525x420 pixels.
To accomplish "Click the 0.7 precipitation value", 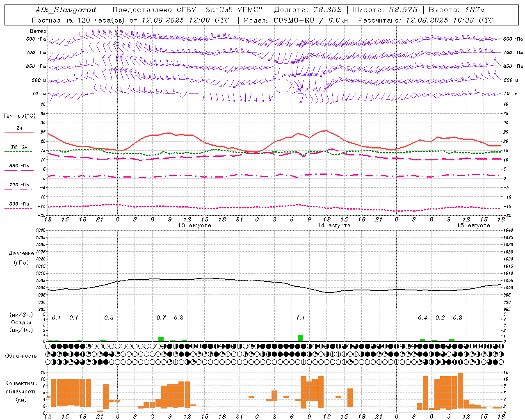I will click(161, 317).
